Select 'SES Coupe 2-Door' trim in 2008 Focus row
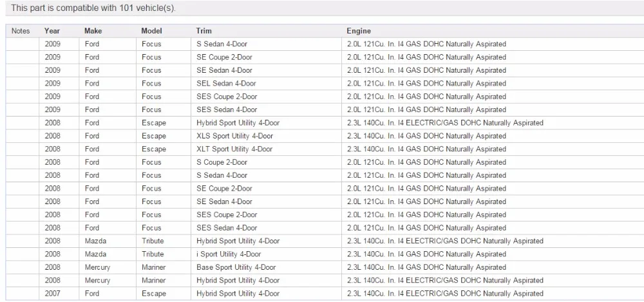644x302 pixels. pyautogui.click(x=227, y=215)
